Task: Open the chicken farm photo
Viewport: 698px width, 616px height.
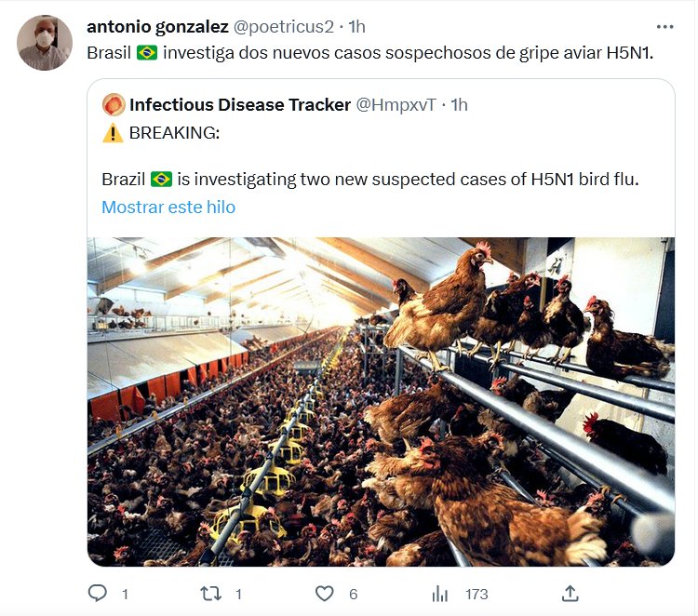Action: click(x=381, y=401)
